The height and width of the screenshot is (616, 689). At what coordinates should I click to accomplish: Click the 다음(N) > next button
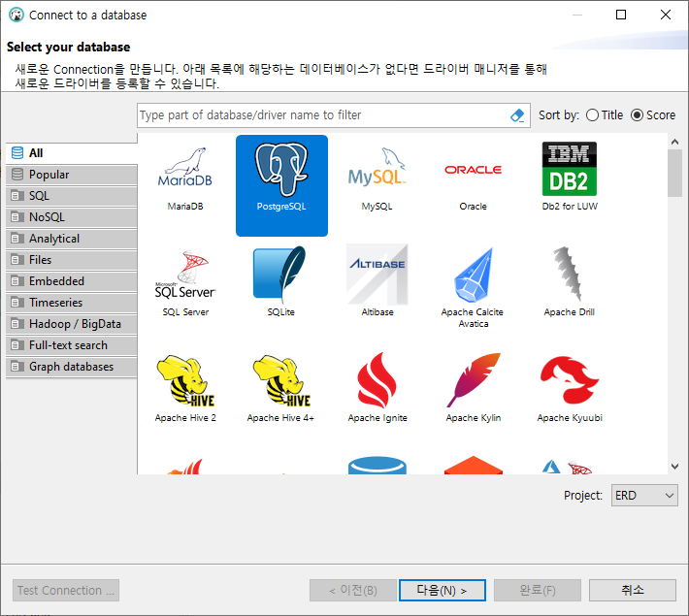click(x=443, y=590)
